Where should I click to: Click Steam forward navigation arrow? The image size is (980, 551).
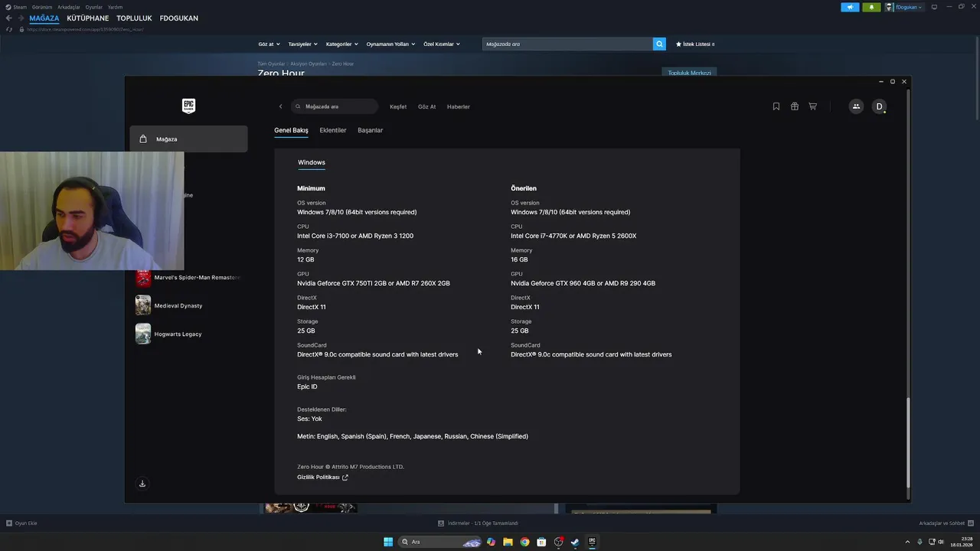[21, 18]
